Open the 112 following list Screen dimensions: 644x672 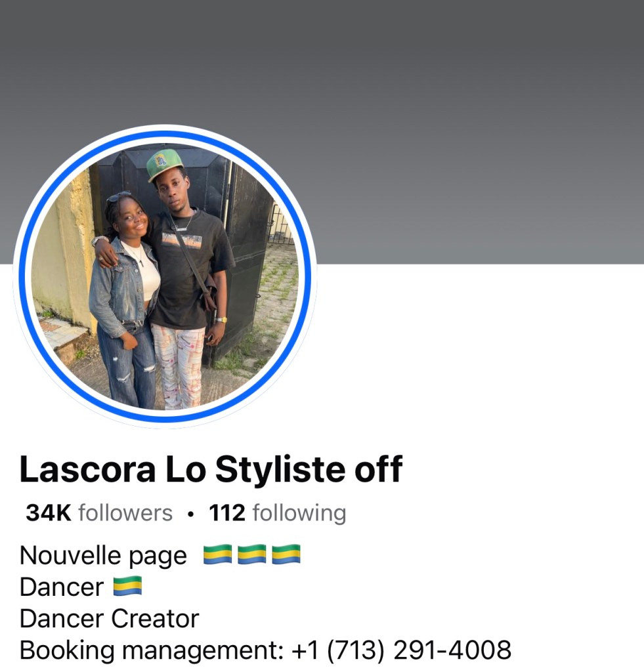pyautogui.click(x=278, y=513)
